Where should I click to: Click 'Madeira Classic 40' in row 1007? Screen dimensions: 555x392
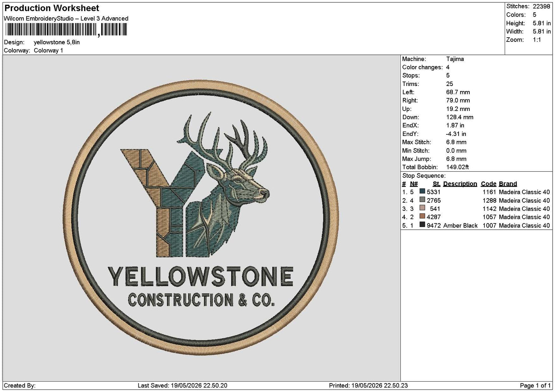(524, 226)
